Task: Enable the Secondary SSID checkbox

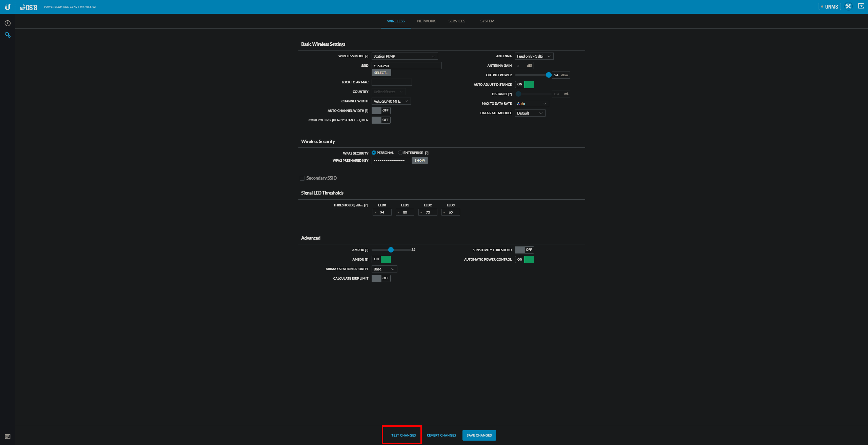Action: [x=302, y=178]
